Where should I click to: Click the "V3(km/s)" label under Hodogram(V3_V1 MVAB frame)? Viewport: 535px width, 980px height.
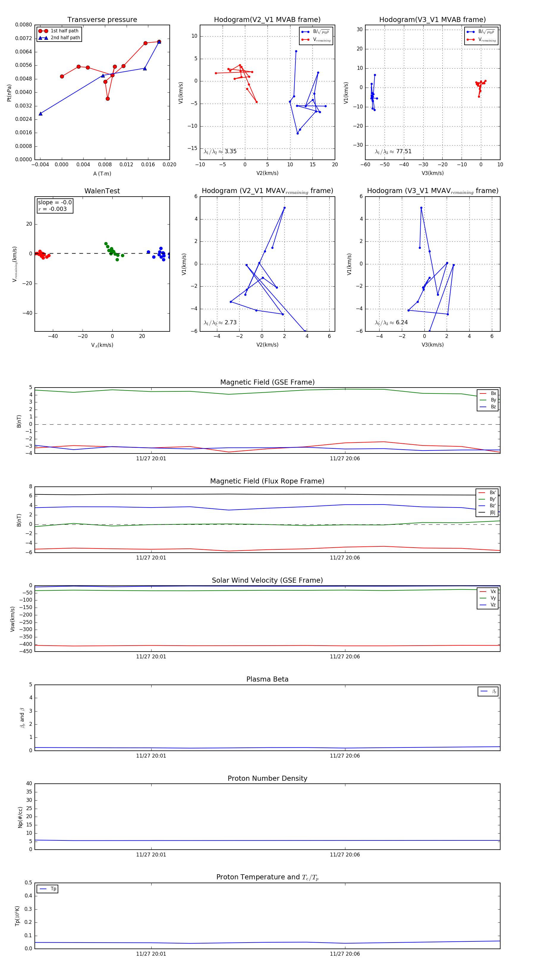point(432,173)
